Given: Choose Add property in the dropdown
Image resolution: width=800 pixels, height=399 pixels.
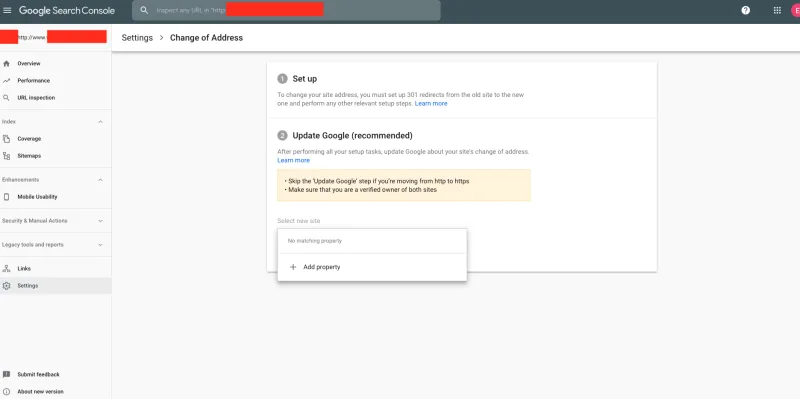Looking at the screenshot, I should tap(372, 267).
